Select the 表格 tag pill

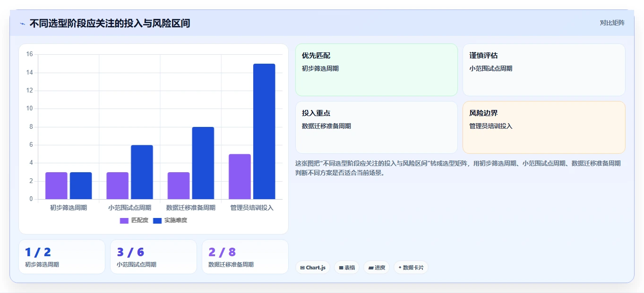point(347,268)
